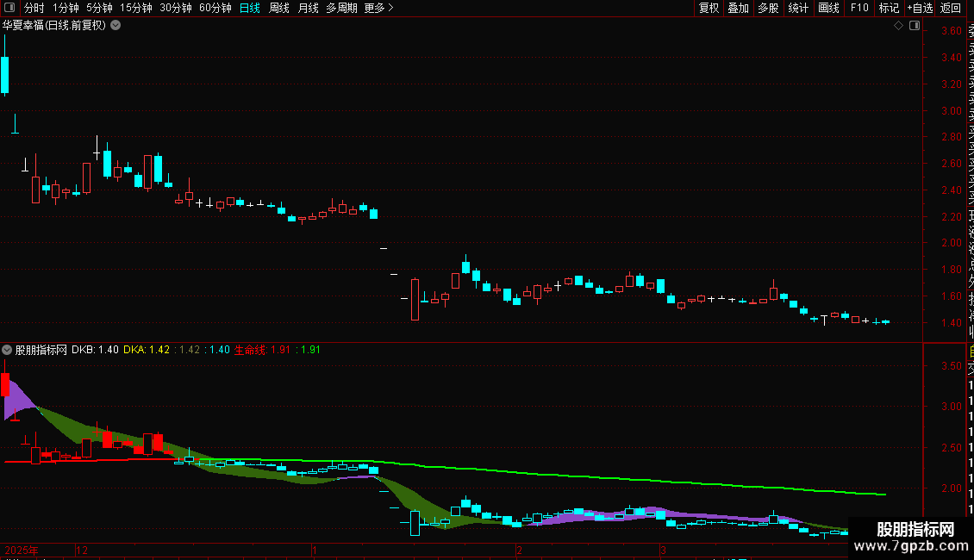Viewport: 974px width, 560px height.
Task: Open F10 company information
Action: pos(859,8)
